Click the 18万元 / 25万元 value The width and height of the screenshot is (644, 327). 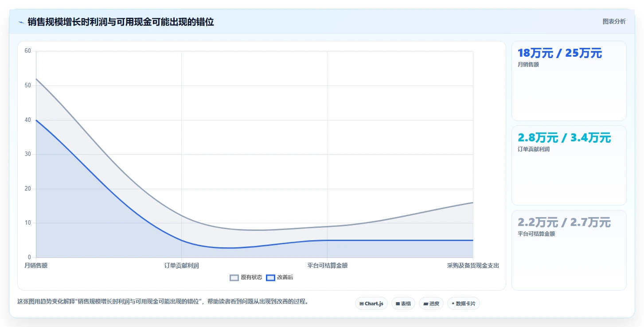pos(560,53)
